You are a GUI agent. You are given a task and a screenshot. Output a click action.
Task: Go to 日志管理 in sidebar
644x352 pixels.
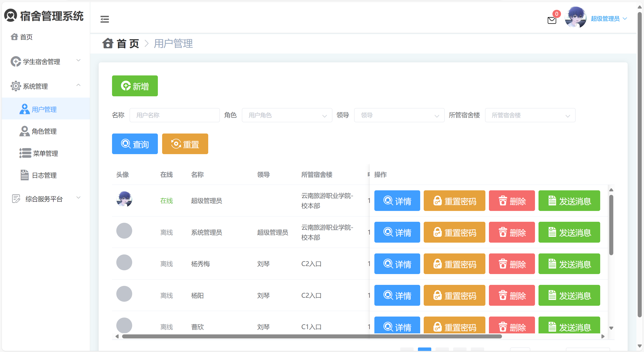point(44,175)
